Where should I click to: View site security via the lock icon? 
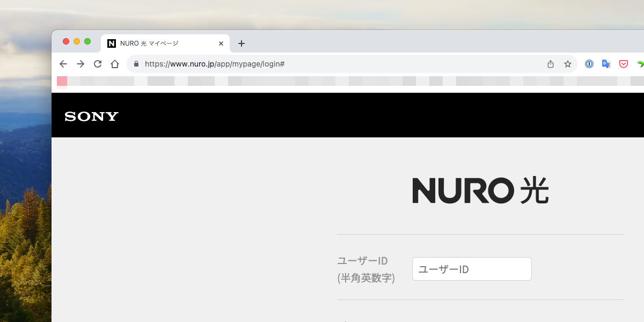[x=135, y=63]
